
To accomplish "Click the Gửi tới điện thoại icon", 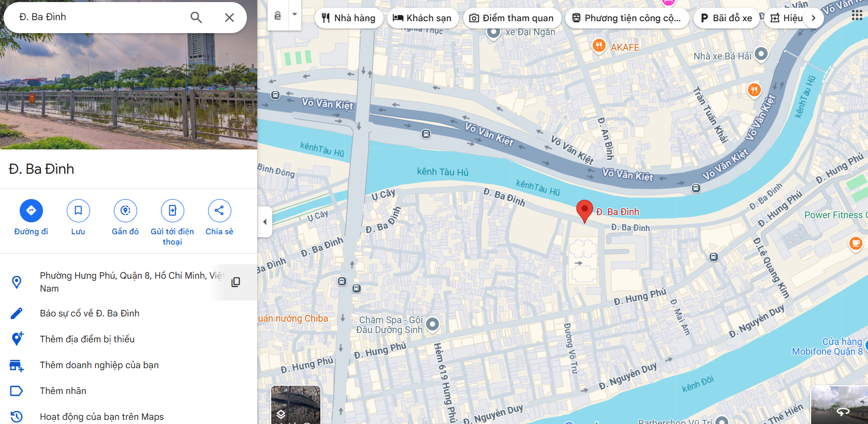I will tap(172, 210).
